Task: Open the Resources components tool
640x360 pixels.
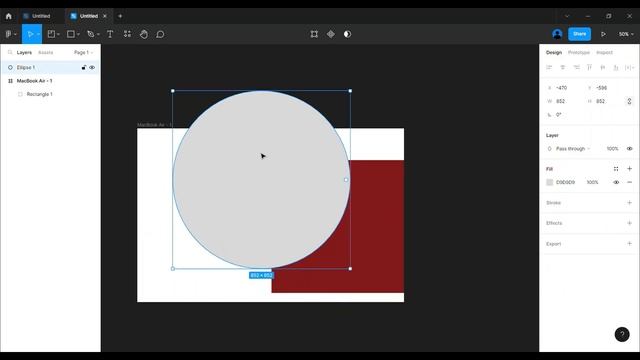Action: [127, 34]
